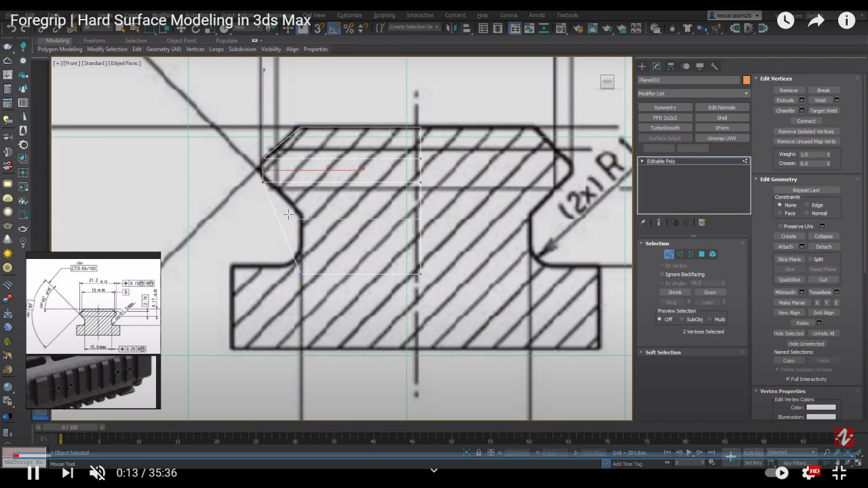Pause the YouTube video

click(33, 472)
